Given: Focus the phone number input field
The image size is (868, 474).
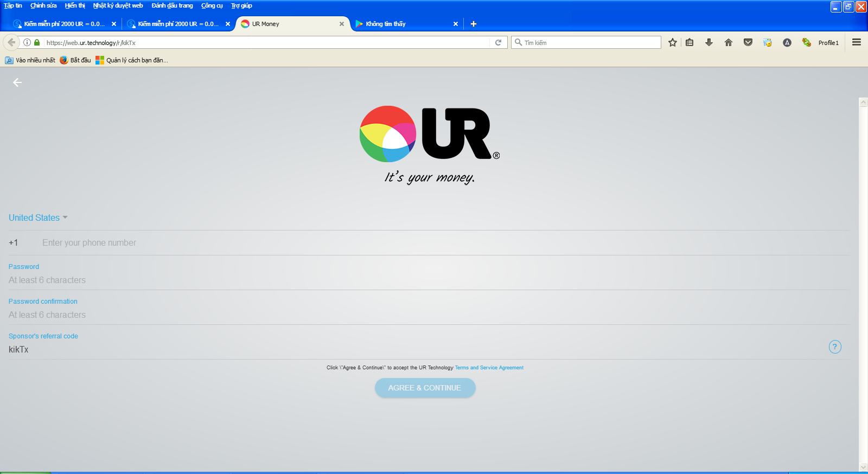Looking at the screenshot, I should tap(445, 243).
